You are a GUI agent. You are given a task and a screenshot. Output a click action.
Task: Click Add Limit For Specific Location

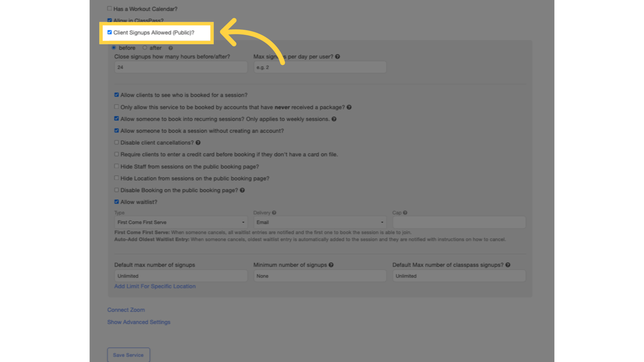155,286
